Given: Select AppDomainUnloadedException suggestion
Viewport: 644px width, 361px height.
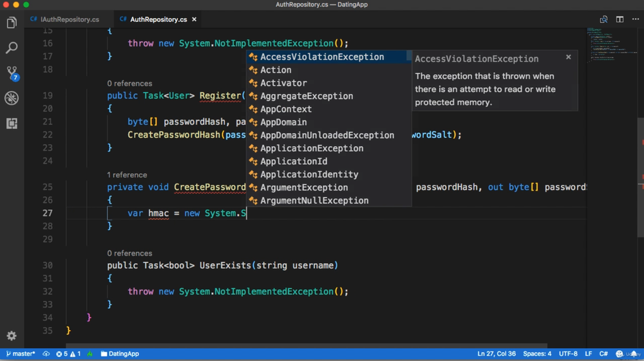Looking at the screenshot, I should click(x=328, y=135).
